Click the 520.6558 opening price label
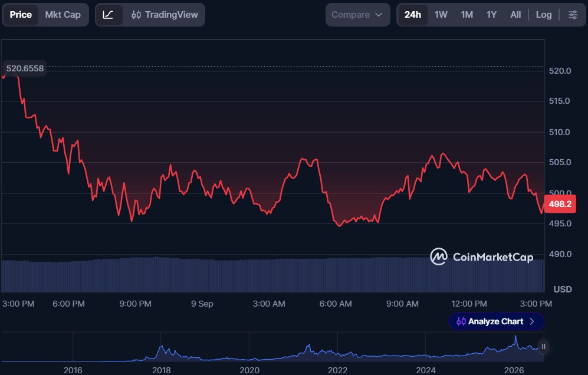 [25, 68]
